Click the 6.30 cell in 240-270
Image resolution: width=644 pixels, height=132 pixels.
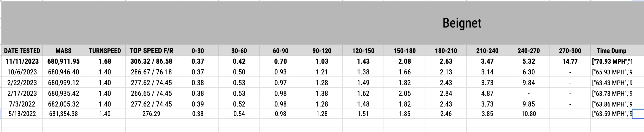[x=529, y=72]
